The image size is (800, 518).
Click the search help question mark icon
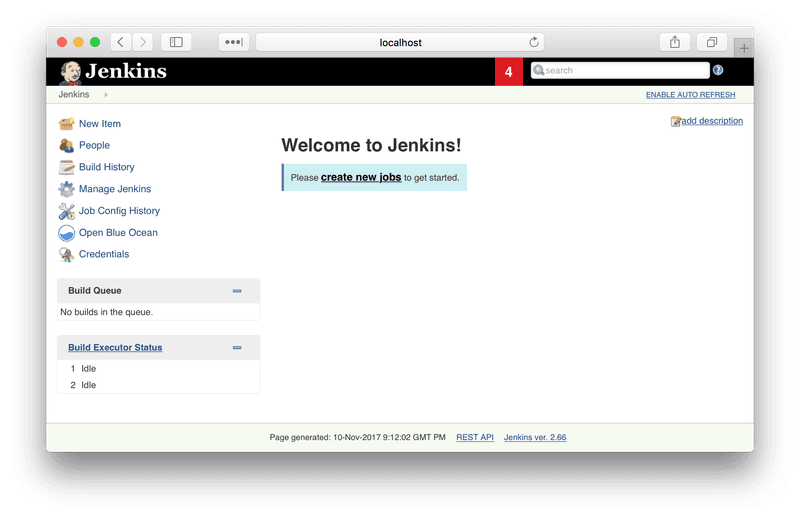[718, 70]
